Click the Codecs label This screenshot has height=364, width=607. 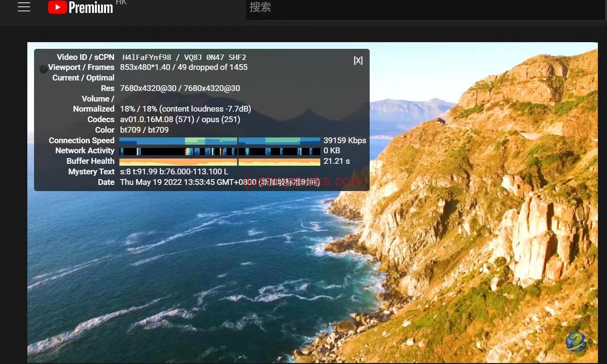[101, 120]
